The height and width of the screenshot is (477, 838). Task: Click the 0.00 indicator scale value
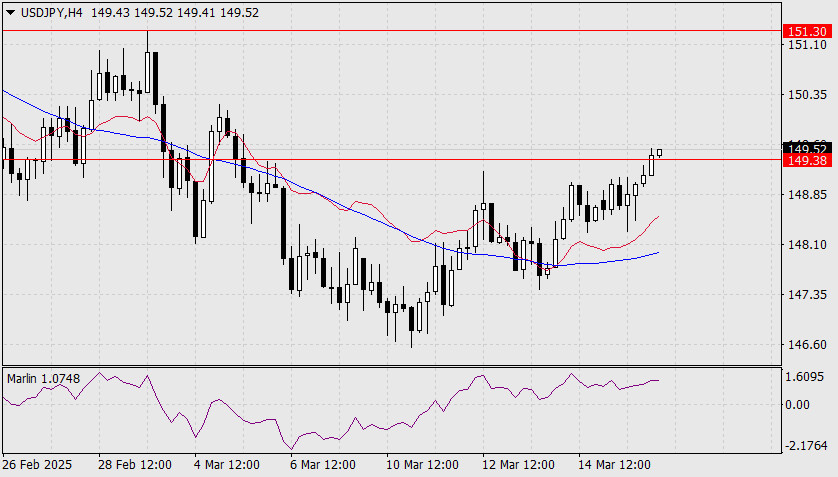797,405
